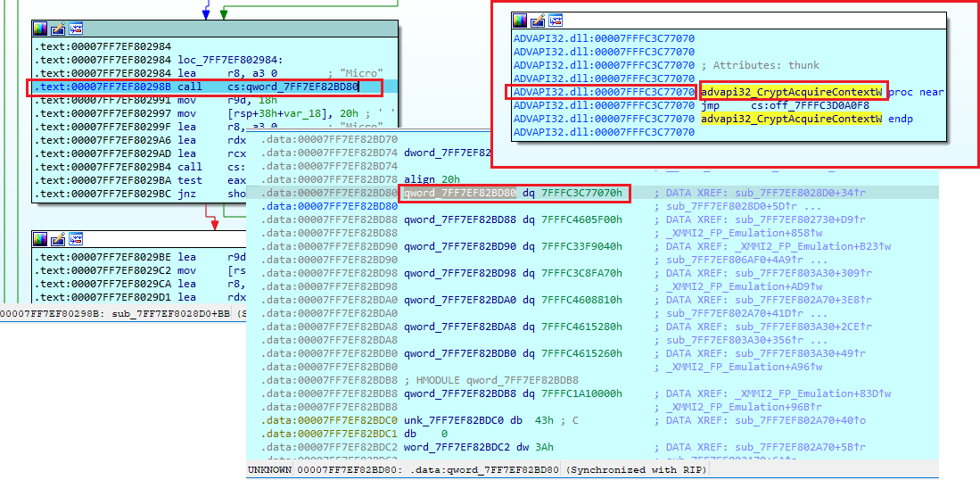Click advapi32_CryptAcquireContextW proc near name
The image size is (980, 480).
point(792,92)
